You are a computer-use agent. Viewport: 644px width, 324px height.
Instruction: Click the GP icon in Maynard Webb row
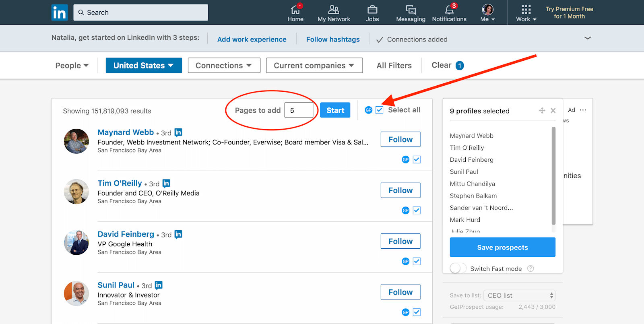click(x=405, y=159)
